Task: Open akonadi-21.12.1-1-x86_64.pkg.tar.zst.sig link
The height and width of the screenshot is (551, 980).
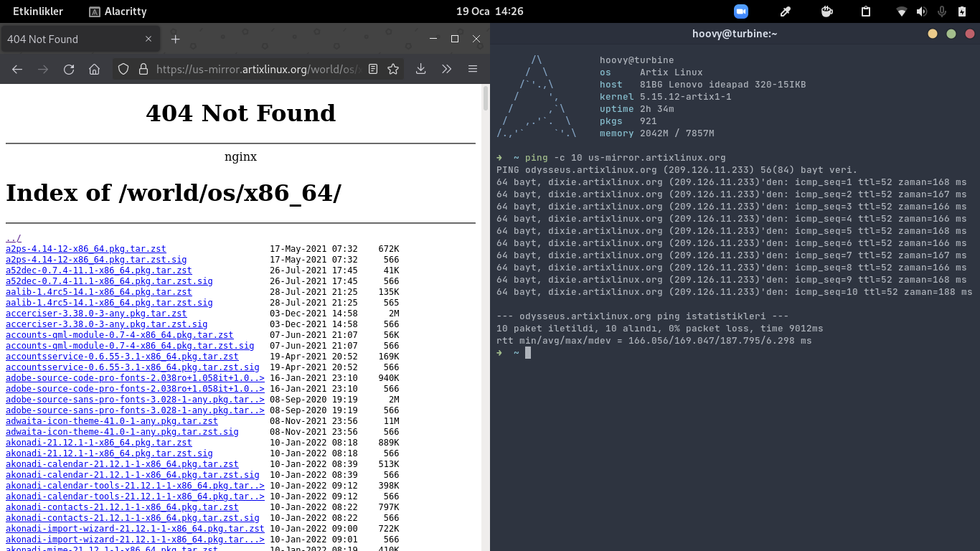Action: tap(109, 453)
